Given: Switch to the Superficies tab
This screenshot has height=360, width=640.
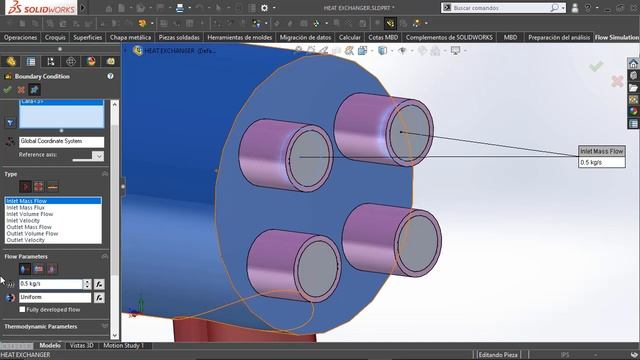Looking at the screenshot, I should (87, 38).
